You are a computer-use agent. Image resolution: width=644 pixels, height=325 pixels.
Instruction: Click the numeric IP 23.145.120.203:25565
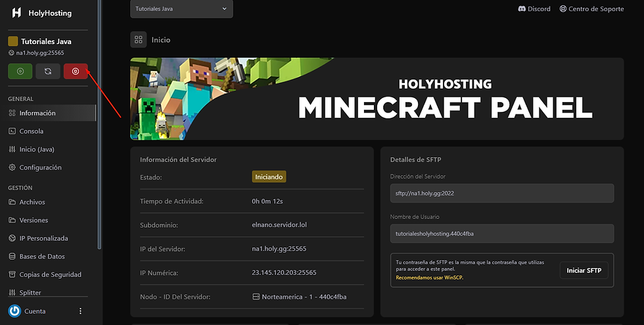point(284,272)
